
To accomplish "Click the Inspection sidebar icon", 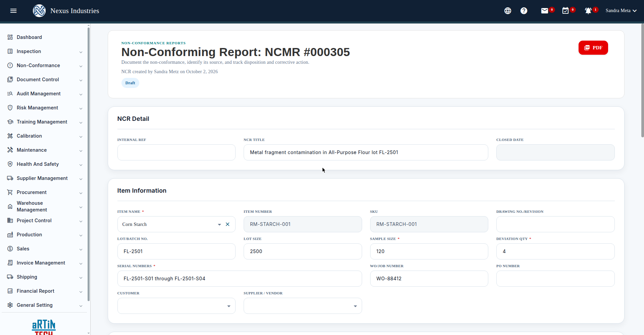I will 10,51.
